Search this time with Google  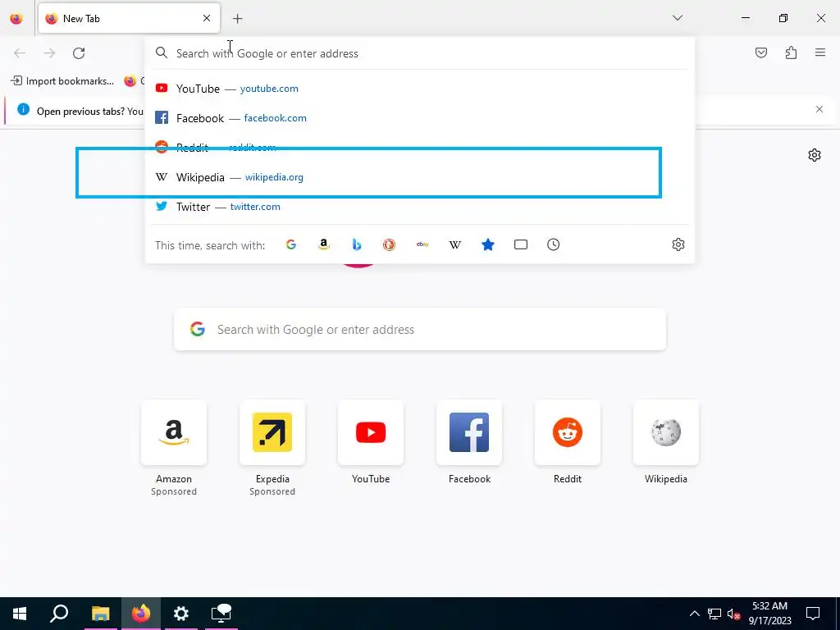coord(291,244)
